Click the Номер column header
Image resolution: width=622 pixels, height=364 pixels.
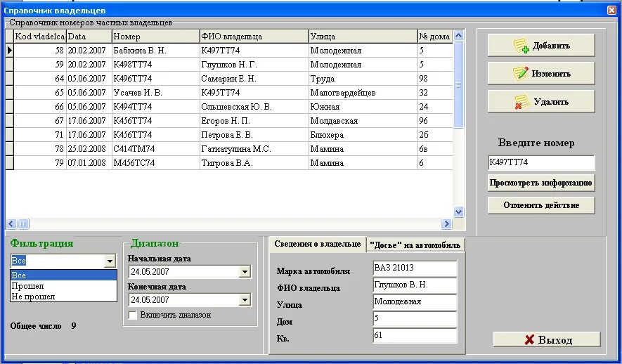click(156, 37)
